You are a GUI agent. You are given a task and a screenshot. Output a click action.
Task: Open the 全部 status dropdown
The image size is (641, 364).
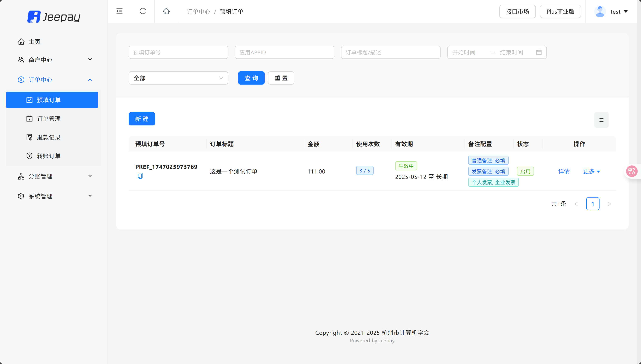(178, 78)
